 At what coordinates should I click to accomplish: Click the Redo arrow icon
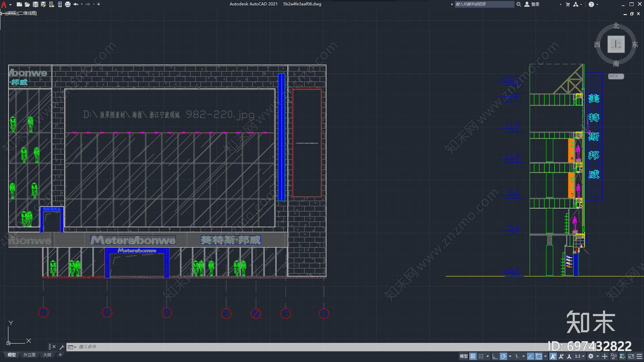pos(88,4)
